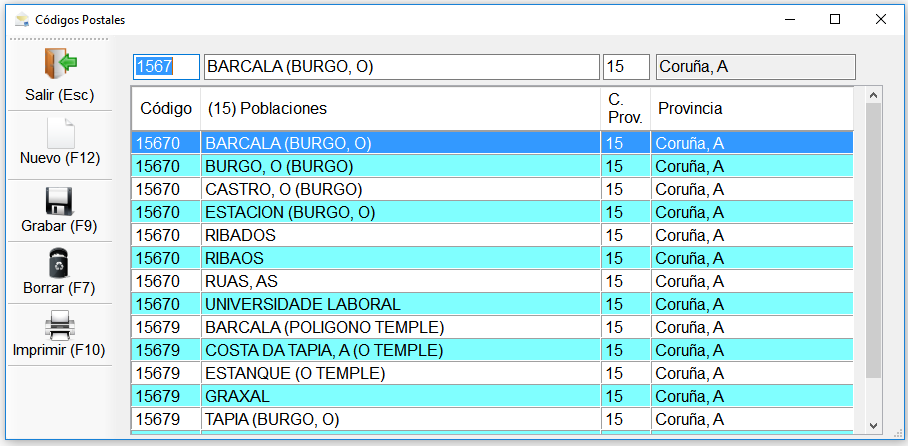Click the Códigos Postales title bar icon
Screen dimensions: 908x446
(x=22, y=20)
